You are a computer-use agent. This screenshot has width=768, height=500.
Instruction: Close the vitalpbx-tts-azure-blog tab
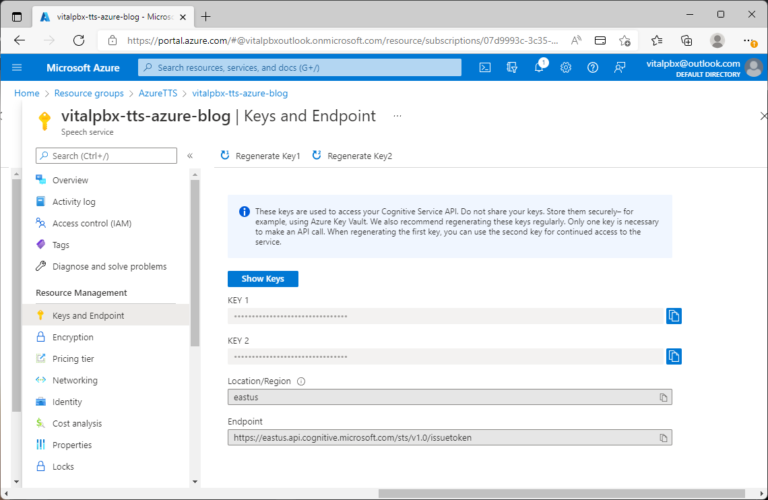click(183, 17)
